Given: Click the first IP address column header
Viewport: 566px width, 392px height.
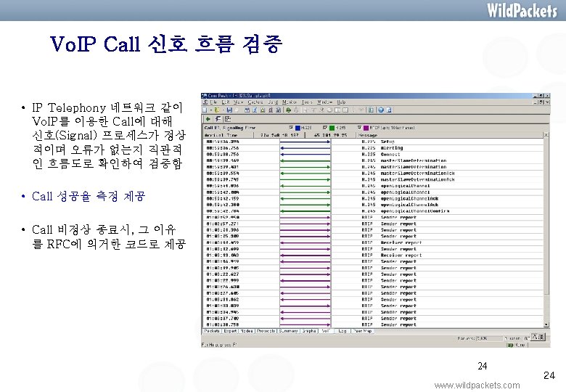Looking at the screenshot, I should point(279,135).
